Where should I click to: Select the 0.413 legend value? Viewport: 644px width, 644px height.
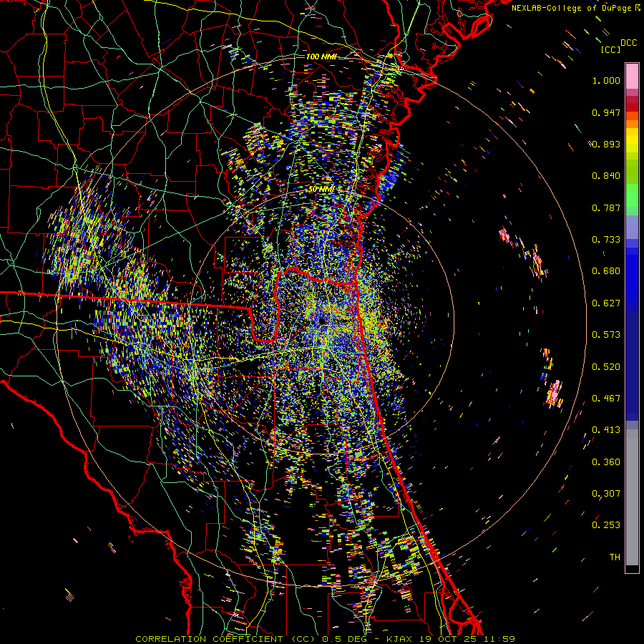pyautogui.click(x=606, y=430)
